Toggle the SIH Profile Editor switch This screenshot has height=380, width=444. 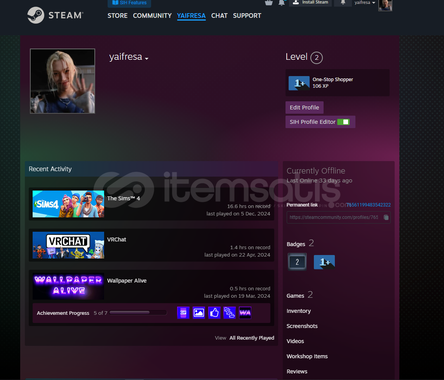pyautogui.click(x=343, y=122)
